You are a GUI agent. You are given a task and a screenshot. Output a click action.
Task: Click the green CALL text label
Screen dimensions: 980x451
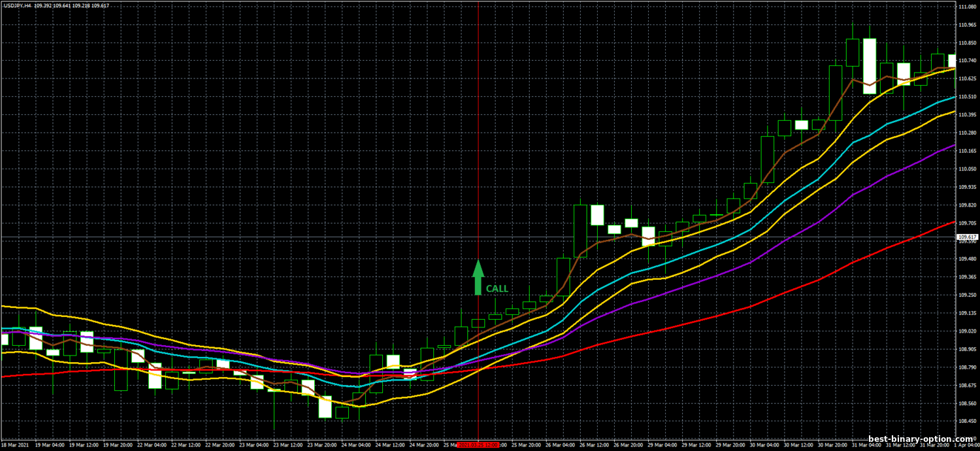click(x=497, y=288)
